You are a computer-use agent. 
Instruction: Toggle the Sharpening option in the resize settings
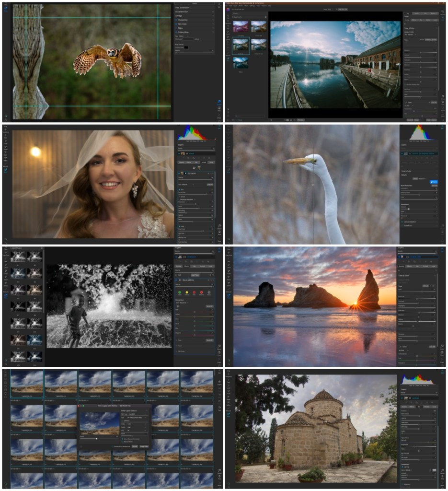(x=177, y=20)
